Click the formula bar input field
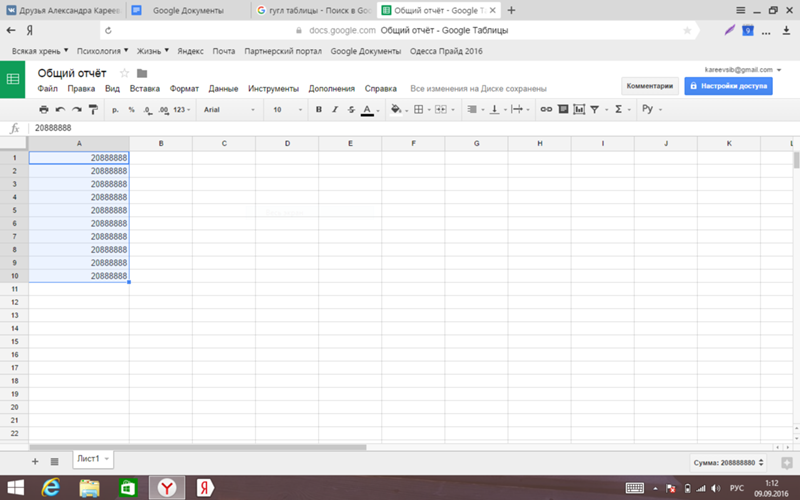800x500 pixels. [413, 128]
